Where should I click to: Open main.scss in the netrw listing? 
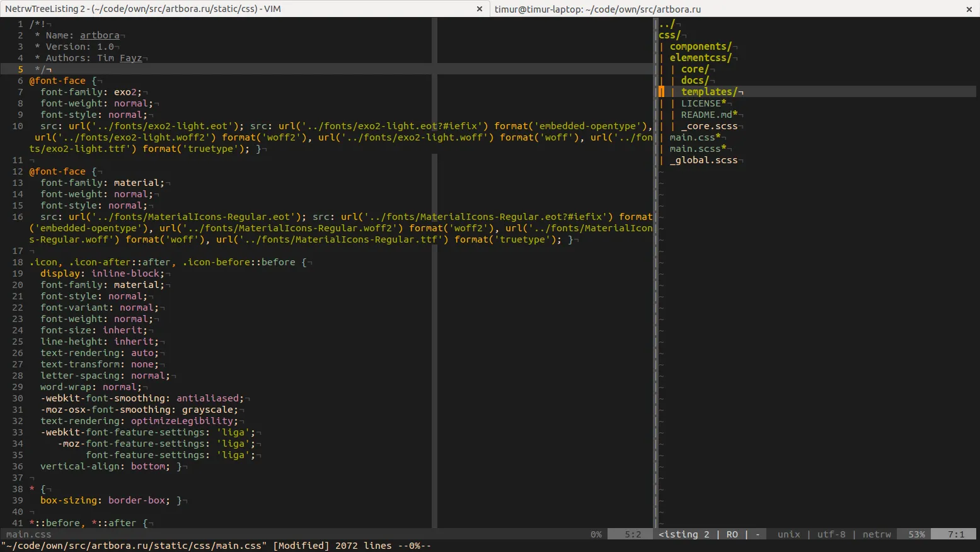[695, 149]
